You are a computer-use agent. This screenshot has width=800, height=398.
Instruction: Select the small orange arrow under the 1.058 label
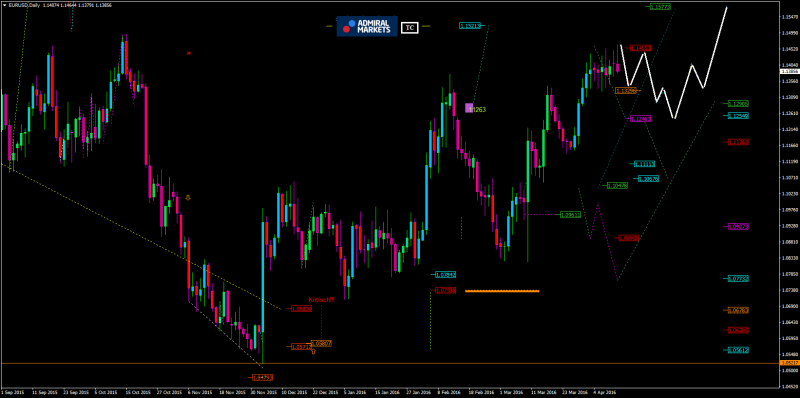pos(313,352)
